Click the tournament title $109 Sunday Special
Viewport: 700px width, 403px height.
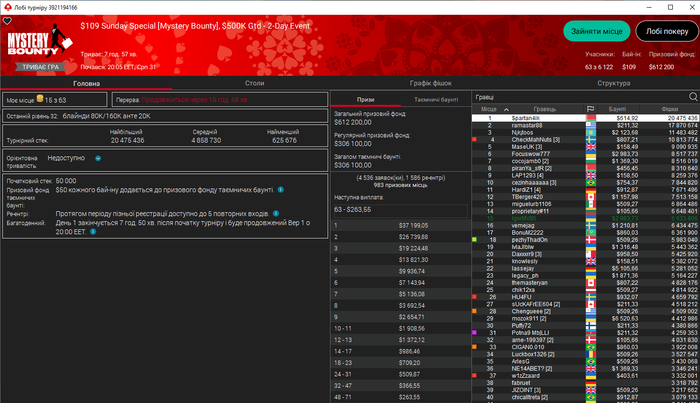[x=195, y=26]
